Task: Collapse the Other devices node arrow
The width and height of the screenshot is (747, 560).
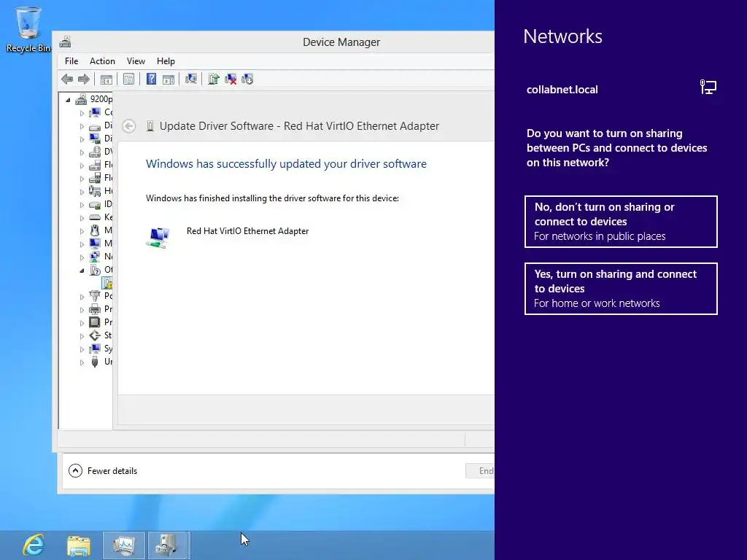Action: point(82,270)
